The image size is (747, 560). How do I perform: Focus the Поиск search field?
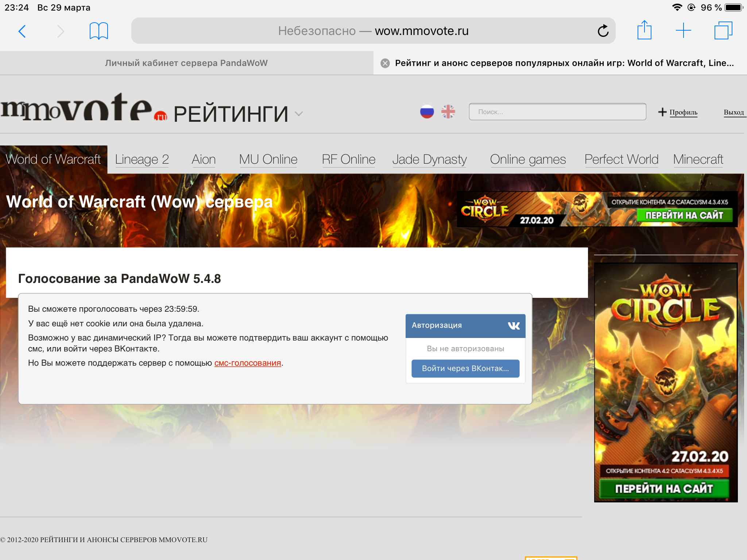pyautogui.click(x=557, y=112)
